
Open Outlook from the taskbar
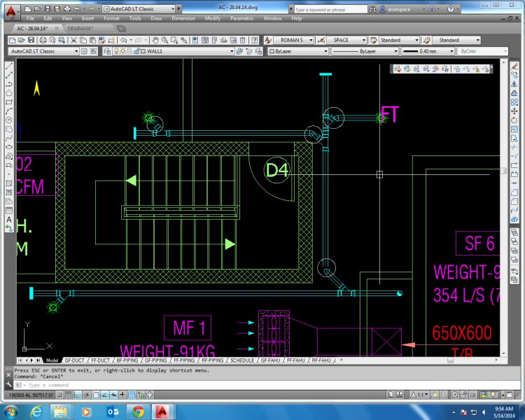(112, 412)
